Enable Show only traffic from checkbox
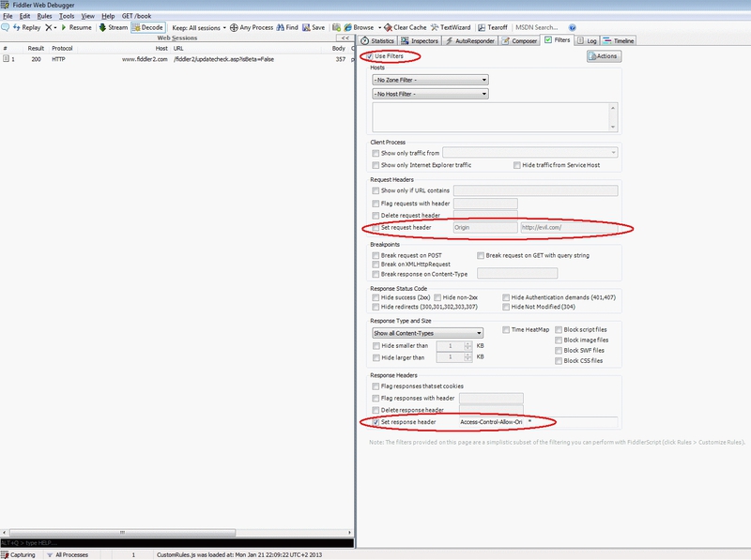Screen dimensions: 751x560 click(x=375, y=154)
